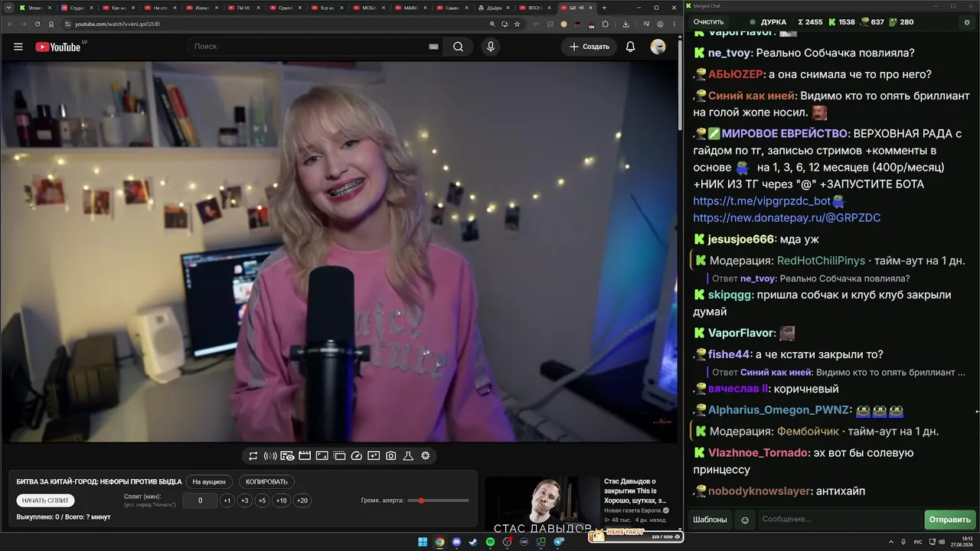This screenshot has height=551, width=980.
Task: Click username Vlazhnoe_Tornado in chat
Action: point(758,453)
